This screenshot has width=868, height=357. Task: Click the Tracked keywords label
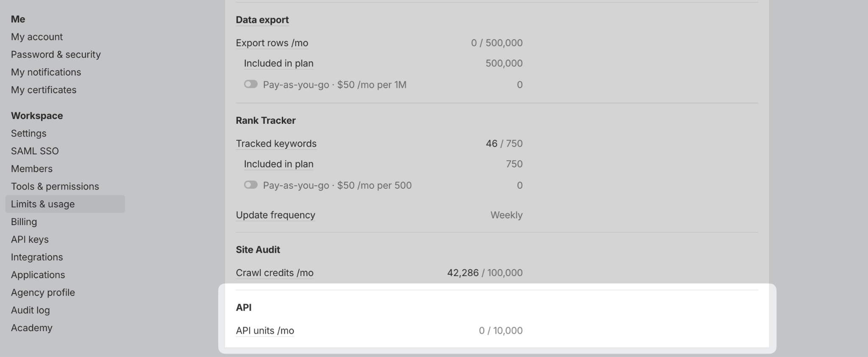tap(276, 143)
